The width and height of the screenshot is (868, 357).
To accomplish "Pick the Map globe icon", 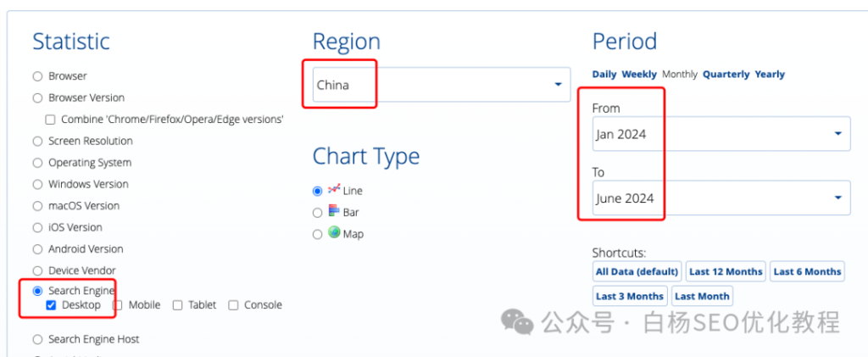I will pos(334,232).
